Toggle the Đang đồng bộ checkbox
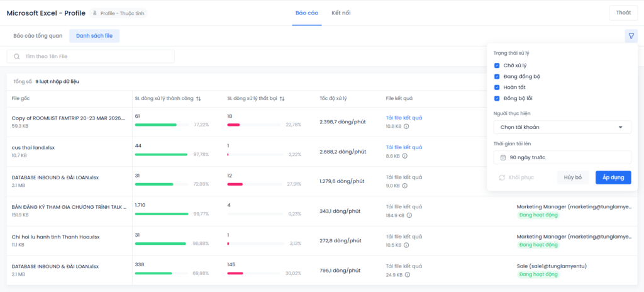644x292 pixels. pos(497,77)
